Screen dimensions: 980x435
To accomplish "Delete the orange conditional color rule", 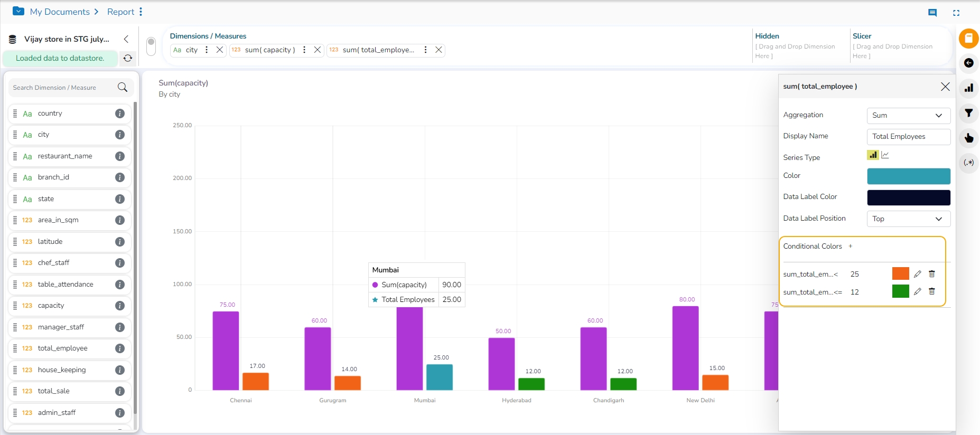I will coord(932,274).
